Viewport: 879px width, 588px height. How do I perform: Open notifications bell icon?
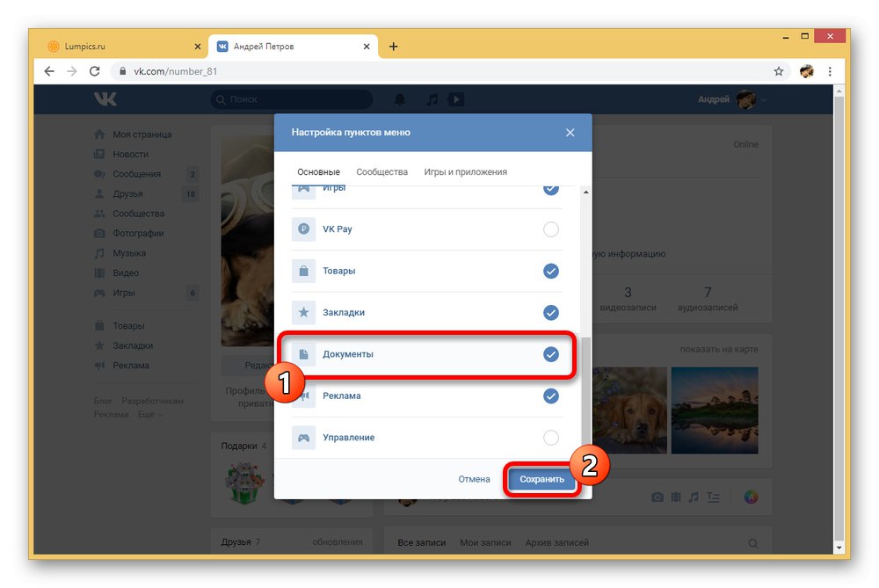point(400,99)
